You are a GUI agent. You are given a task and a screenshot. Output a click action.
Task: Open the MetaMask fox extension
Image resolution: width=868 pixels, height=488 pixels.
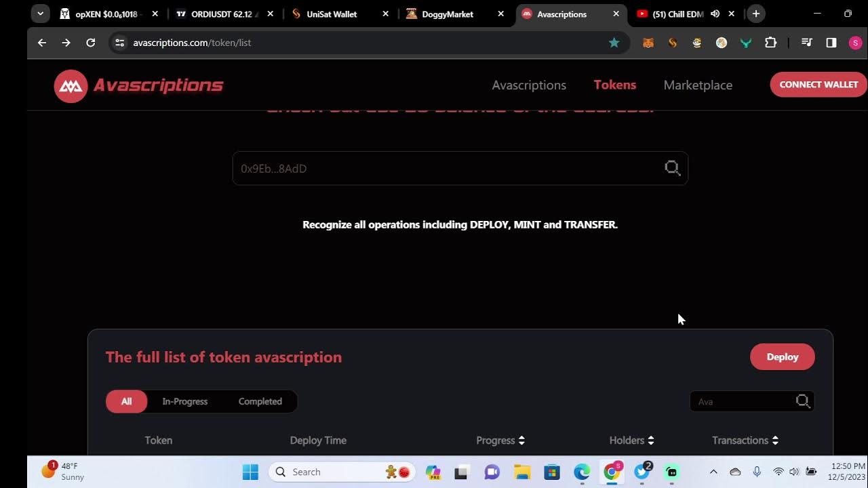[x=648, y=43]
